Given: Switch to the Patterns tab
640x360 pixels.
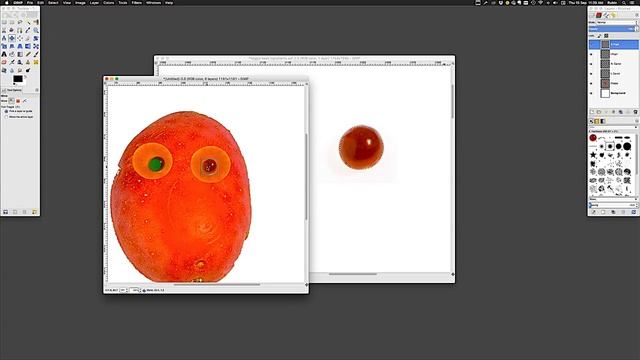Looking at the screenshot, I should (596, 121).
